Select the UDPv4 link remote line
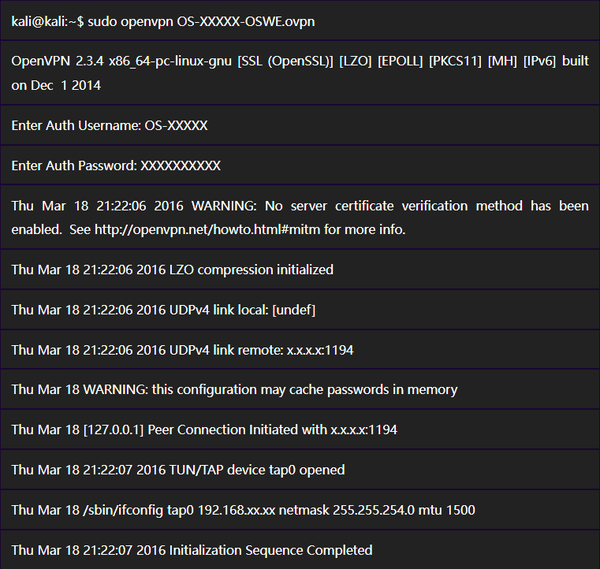600x569 pixels. click(x=182, y=350)
